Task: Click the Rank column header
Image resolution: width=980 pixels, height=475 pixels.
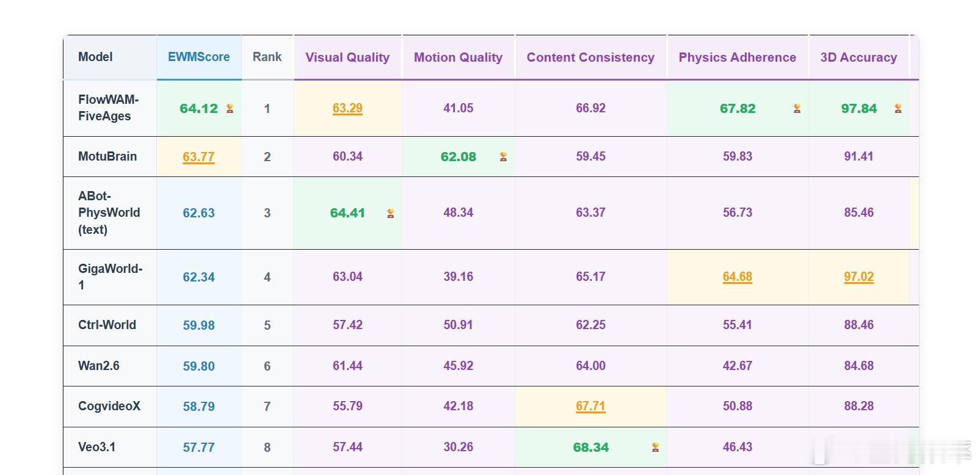Action: (x=267, y=57)
